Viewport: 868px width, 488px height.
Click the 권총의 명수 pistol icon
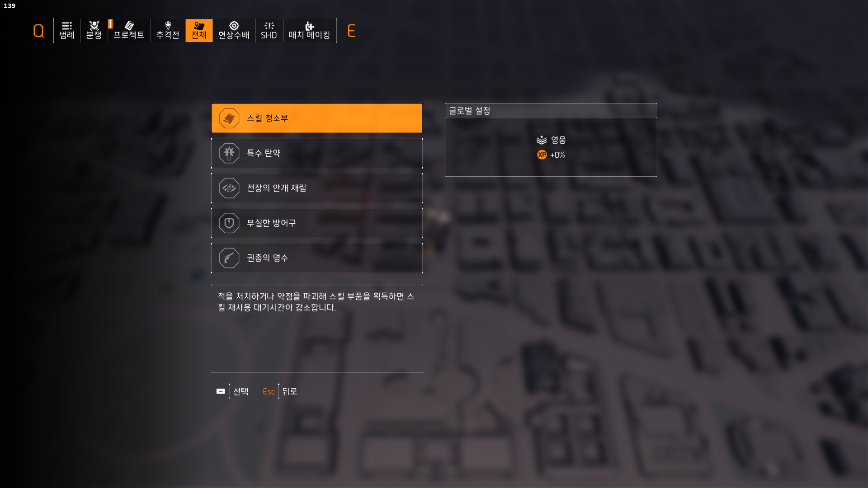pyautogui.click(x=229, y=258)
